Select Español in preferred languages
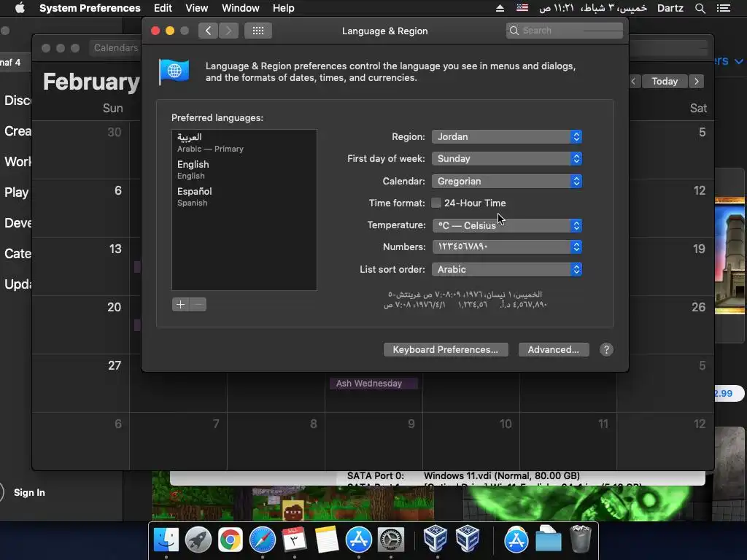The width and height of the screenshot is (747, 560). (244, 196)
